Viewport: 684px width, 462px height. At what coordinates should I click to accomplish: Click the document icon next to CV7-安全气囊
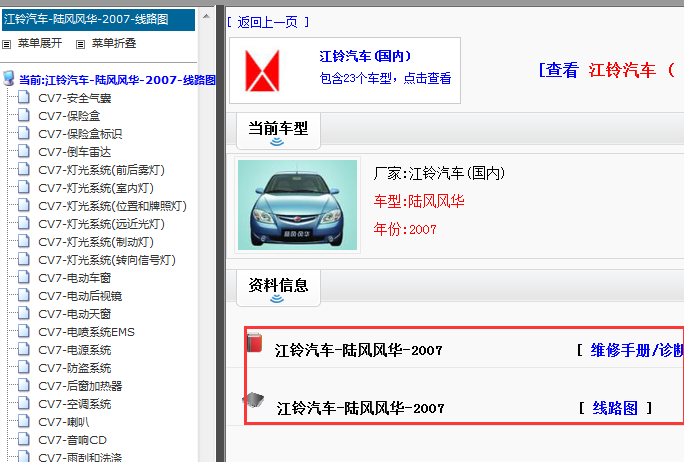[24, 97]
